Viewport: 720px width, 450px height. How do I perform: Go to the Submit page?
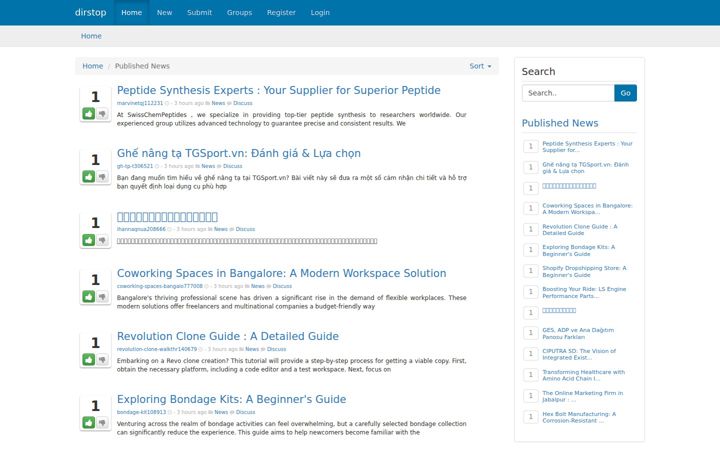(x=199, y=12)
